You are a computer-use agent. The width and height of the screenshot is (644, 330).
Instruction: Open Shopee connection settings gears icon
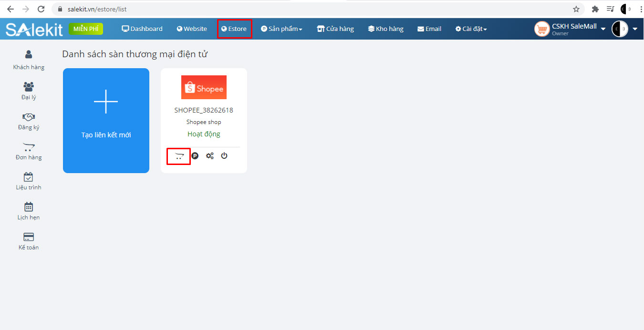pos(210,156)
